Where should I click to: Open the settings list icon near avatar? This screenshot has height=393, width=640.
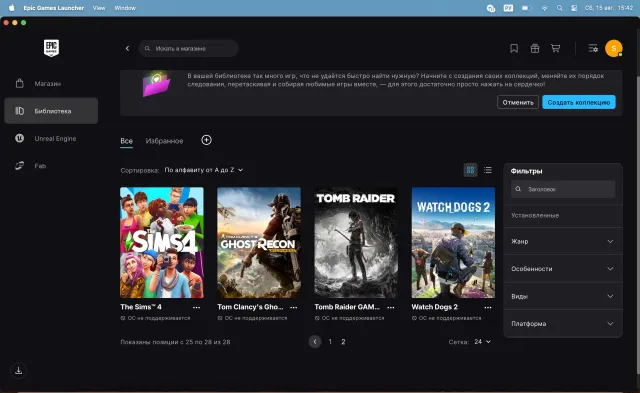(593, 49)
